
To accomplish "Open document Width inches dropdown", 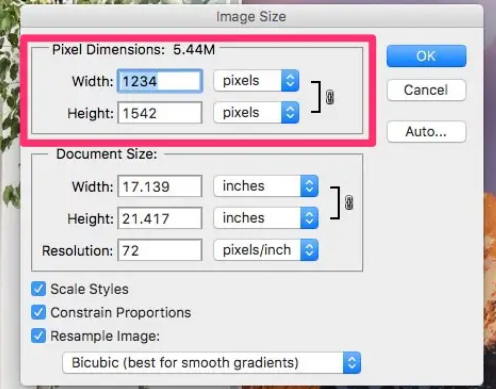I will [x=266, y=186].
